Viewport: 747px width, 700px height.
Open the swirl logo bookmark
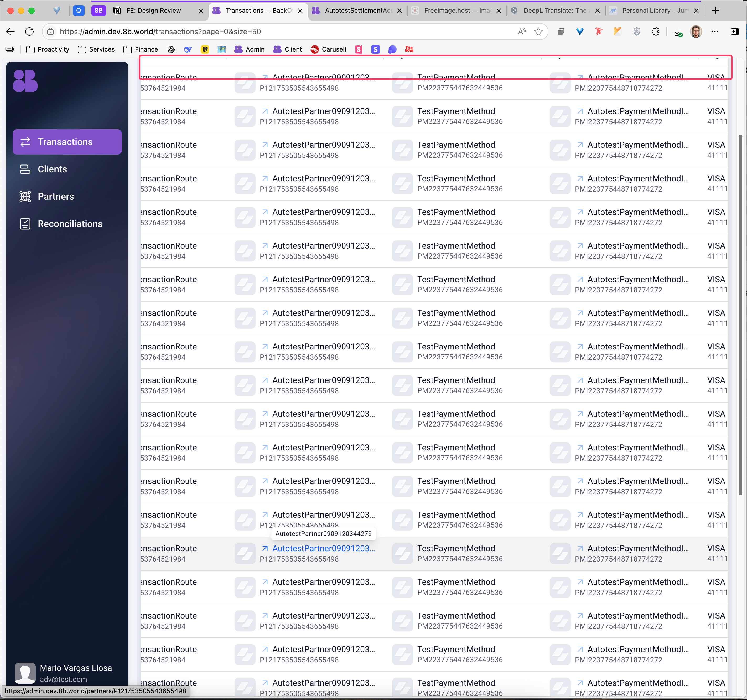point(171,49)
